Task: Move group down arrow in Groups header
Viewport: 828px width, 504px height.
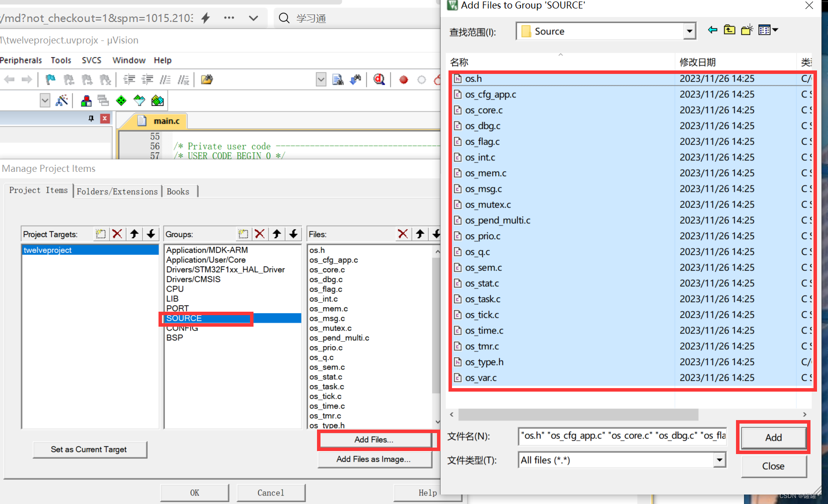Action: click(x=293, y=234)
